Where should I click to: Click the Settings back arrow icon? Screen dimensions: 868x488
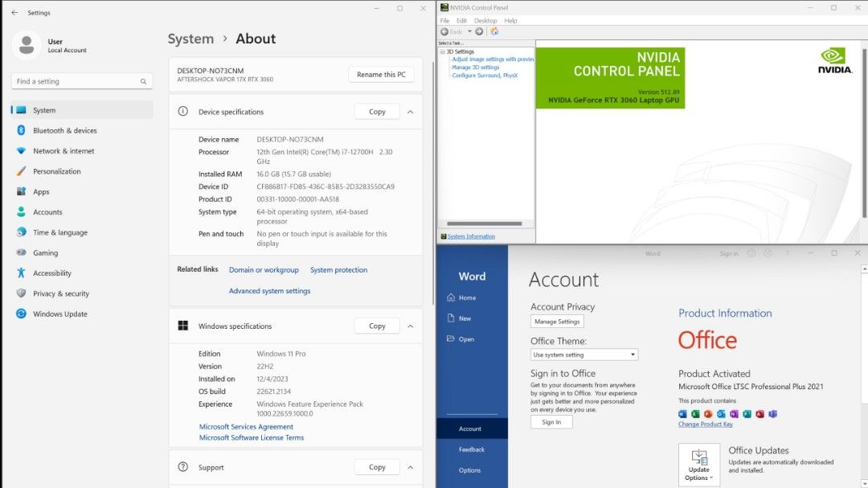coord(14,13)
